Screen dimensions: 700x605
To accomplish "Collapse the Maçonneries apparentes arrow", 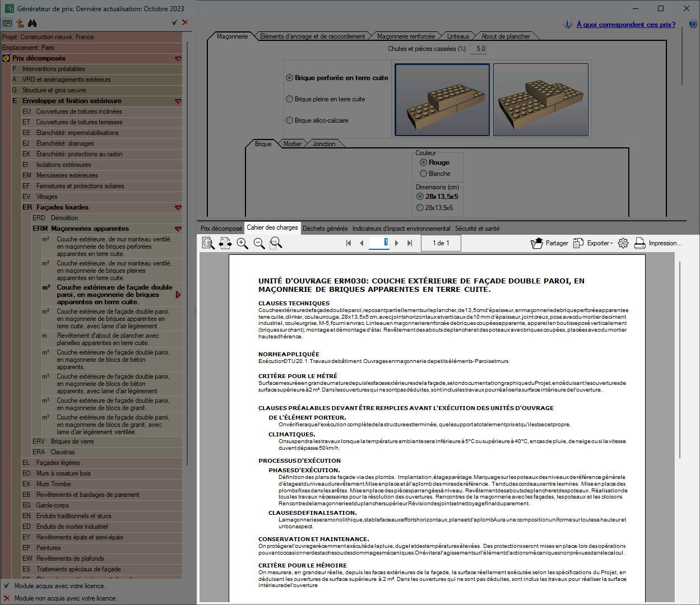I will click(178, 229).
